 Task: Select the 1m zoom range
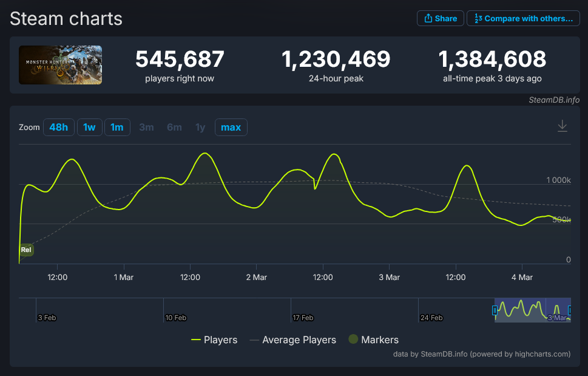(x=117, y=127)
